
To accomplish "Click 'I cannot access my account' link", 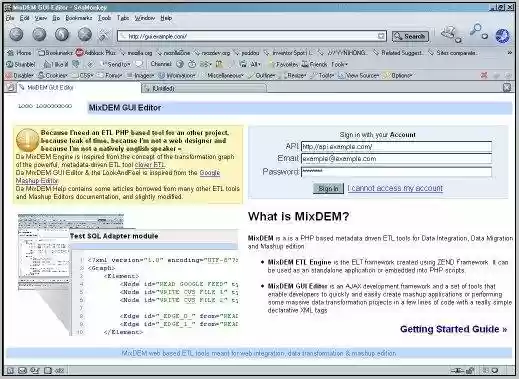I will coord(395,188).
